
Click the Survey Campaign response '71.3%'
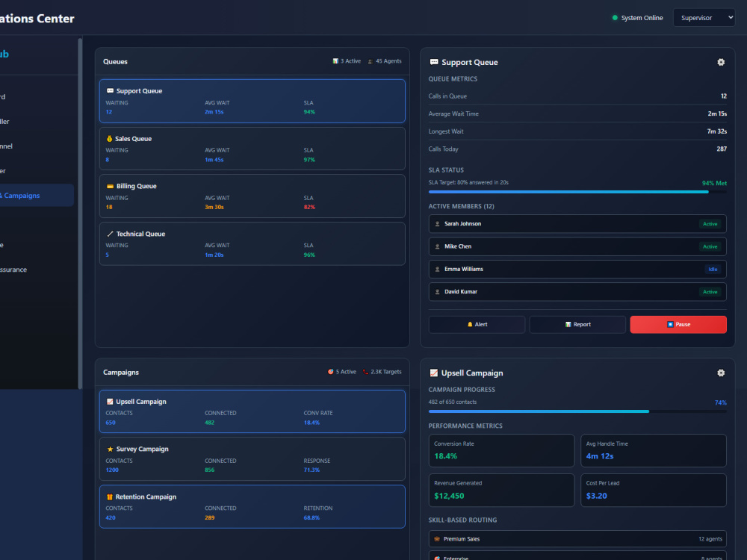point(311,470)
